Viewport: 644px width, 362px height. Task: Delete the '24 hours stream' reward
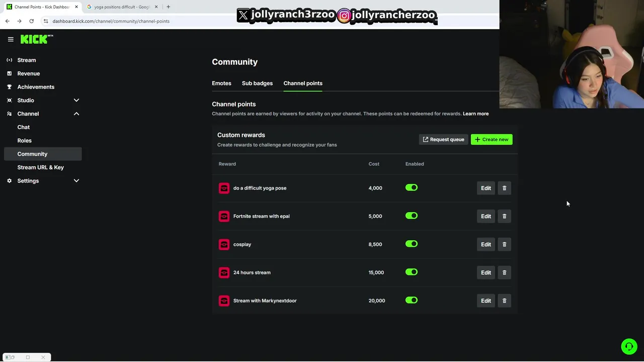504,273
